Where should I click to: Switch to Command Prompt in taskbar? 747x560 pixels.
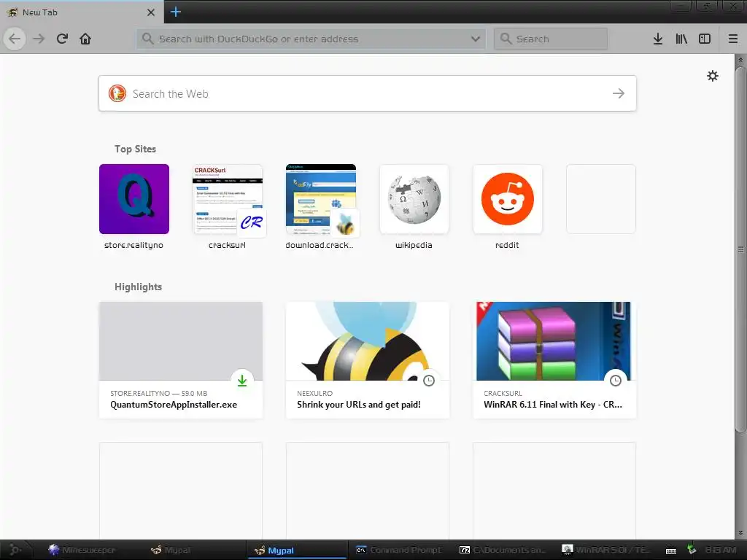[x=399, y=550]
